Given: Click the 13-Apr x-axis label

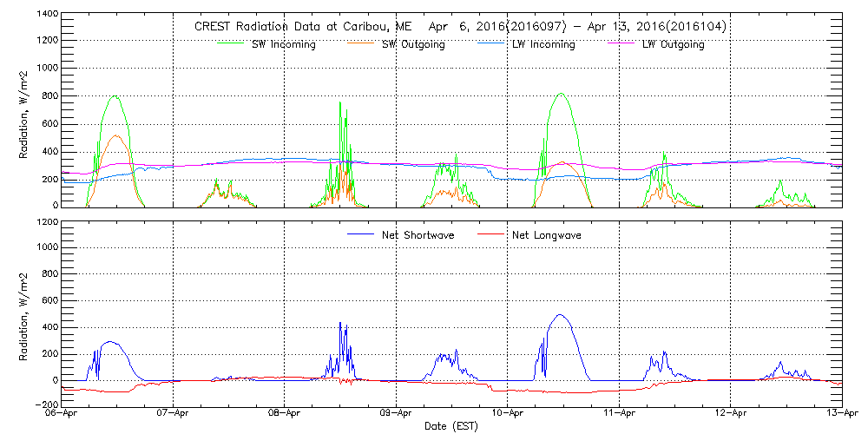Looking at the screenshot, I should tap(842, 413).
